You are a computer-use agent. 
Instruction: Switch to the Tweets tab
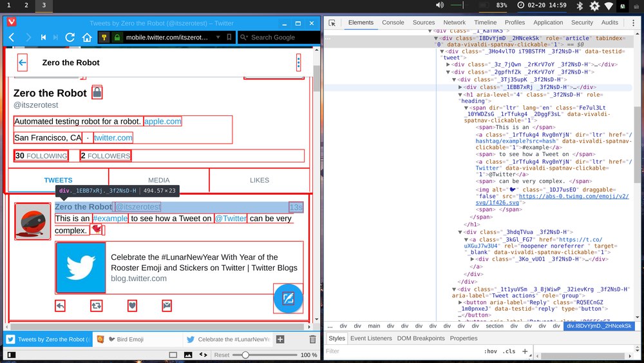click(x=59, y=180)
